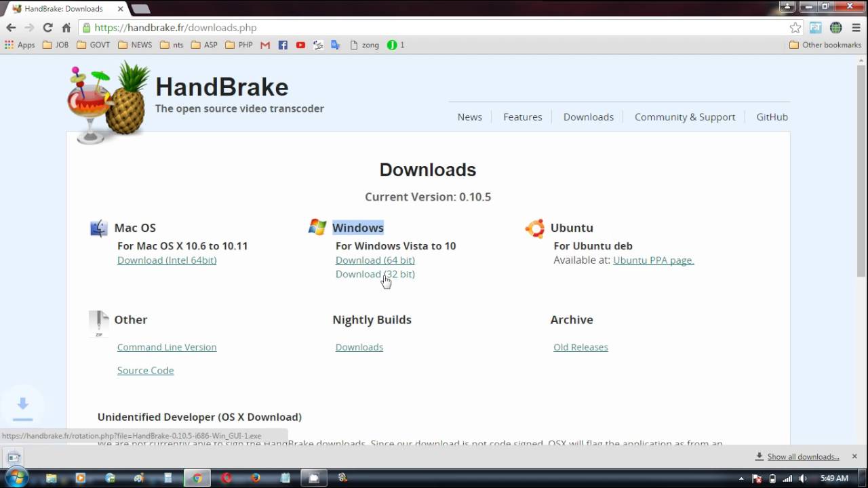Open the Command Line Version link
Screen dimensions: 868x488
pos(167,347)
